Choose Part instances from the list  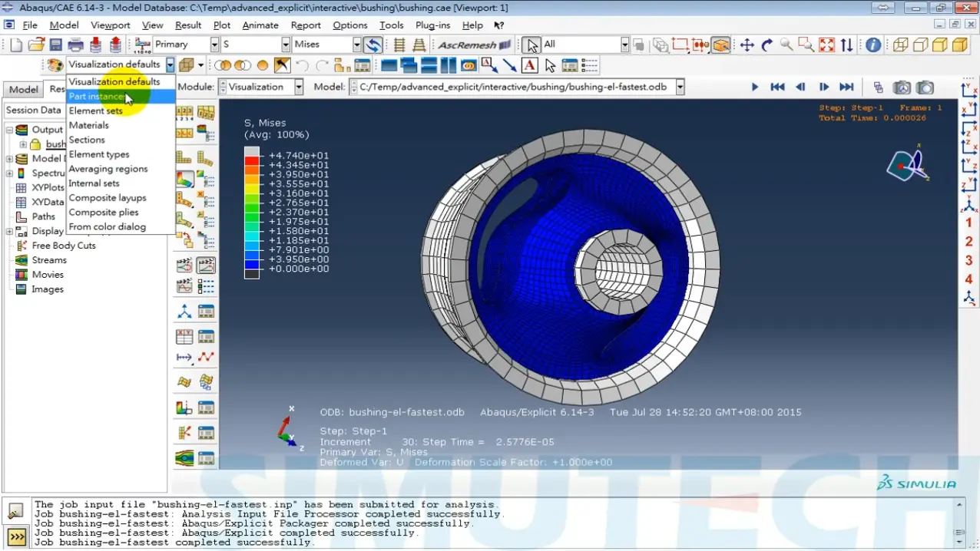121,97
